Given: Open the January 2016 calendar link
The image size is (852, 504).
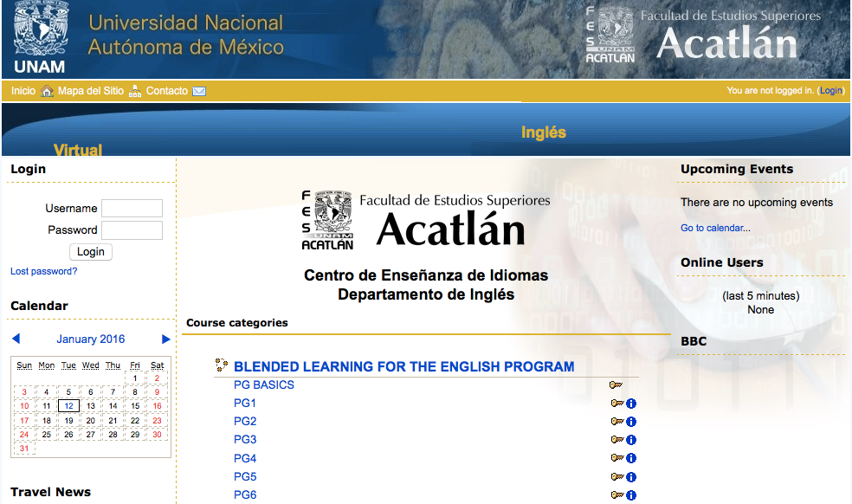Looking at the screenshot, I should click(x=91, y=339).
